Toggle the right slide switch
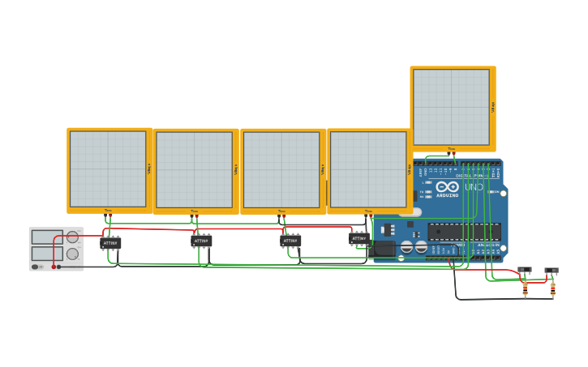Viewport: 588px width, 367px height. tap(552, 271)
